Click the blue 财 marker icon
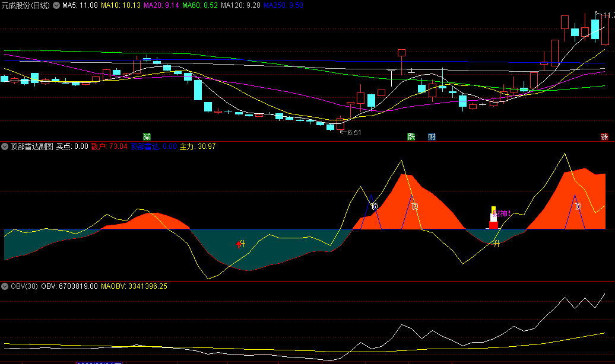Screen dimensions: 615x364 [x=432, y=137]
